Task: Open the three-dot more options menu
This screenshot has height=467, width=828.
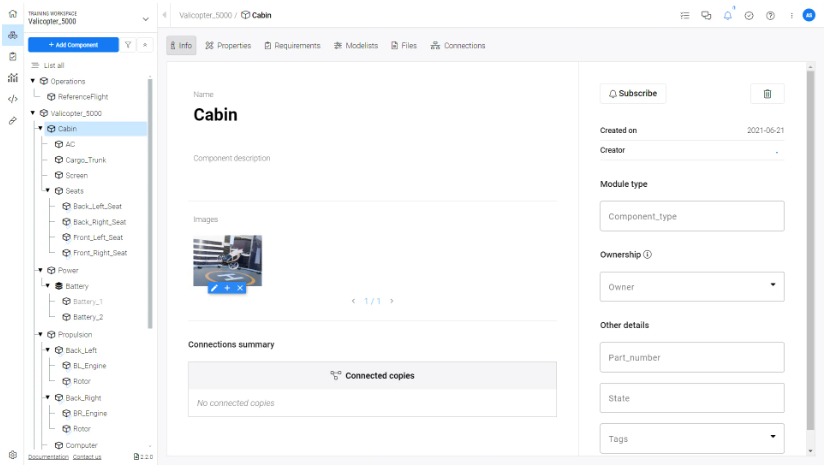Action: tap(791, 15)
